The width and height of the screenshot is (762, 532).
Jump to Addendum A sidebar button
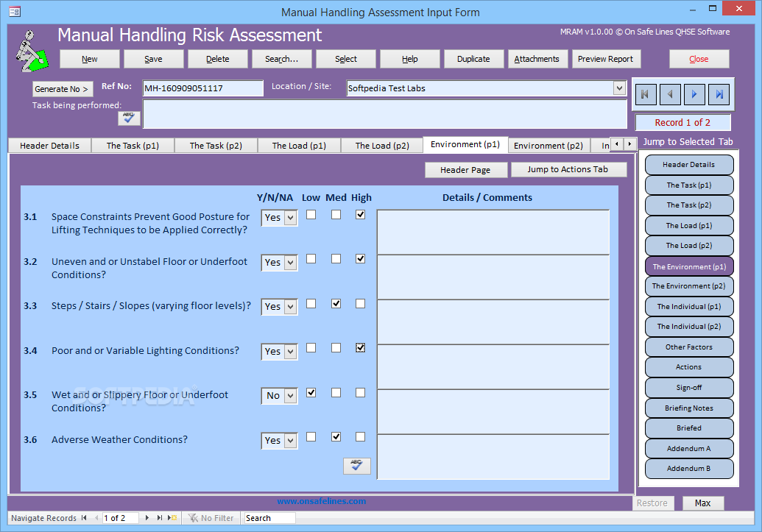(689, 448)
